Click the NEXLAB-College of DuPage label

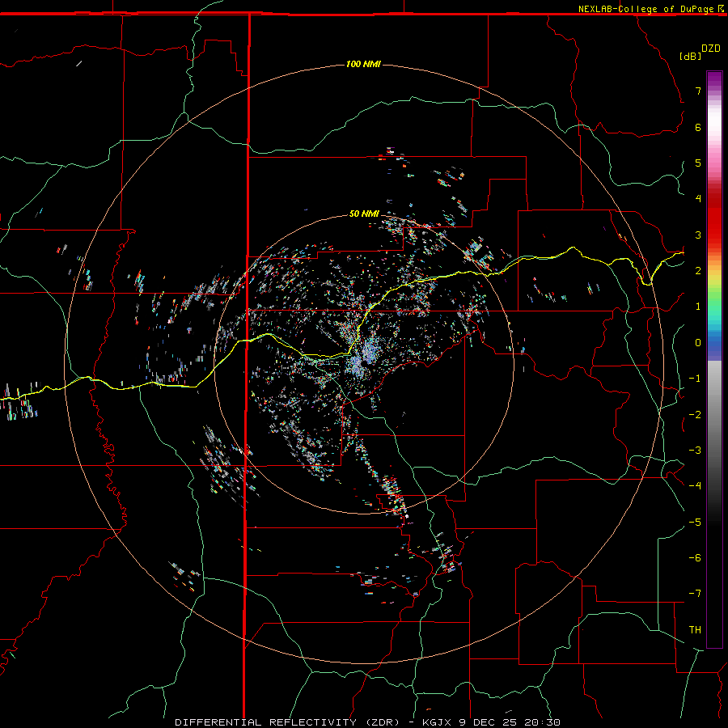click(x=645, y=9)
